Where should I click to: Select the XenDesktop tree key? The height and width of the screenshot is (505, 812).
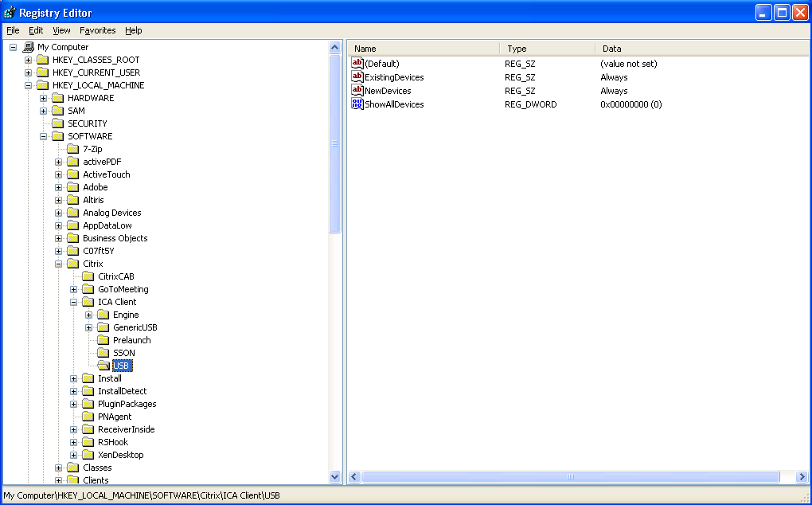pos(120,455)
